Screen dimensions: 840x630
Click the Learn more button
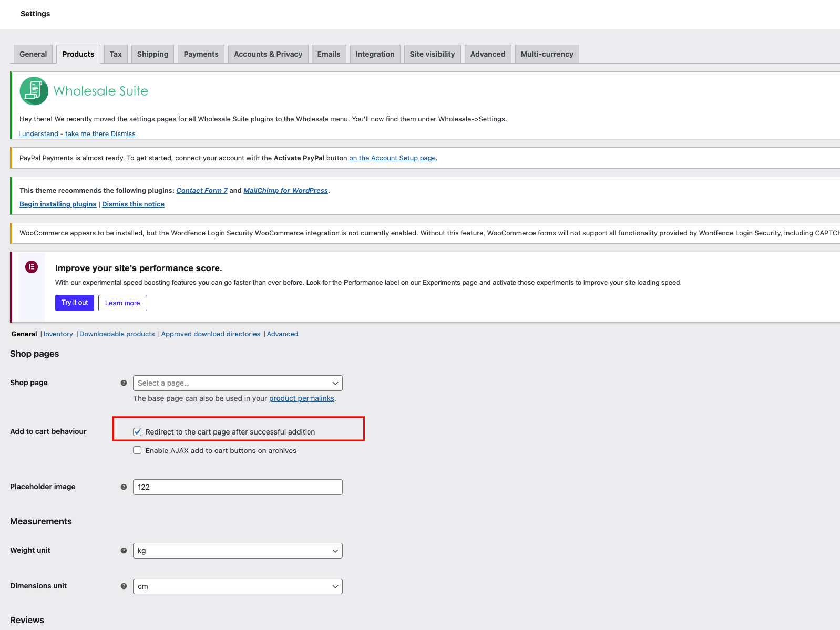point(122,303)
